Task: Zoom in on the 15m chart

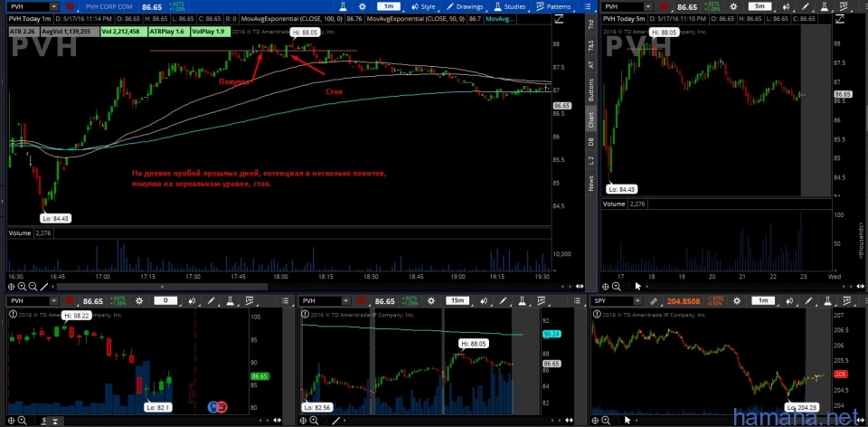Action: point(314,421)
